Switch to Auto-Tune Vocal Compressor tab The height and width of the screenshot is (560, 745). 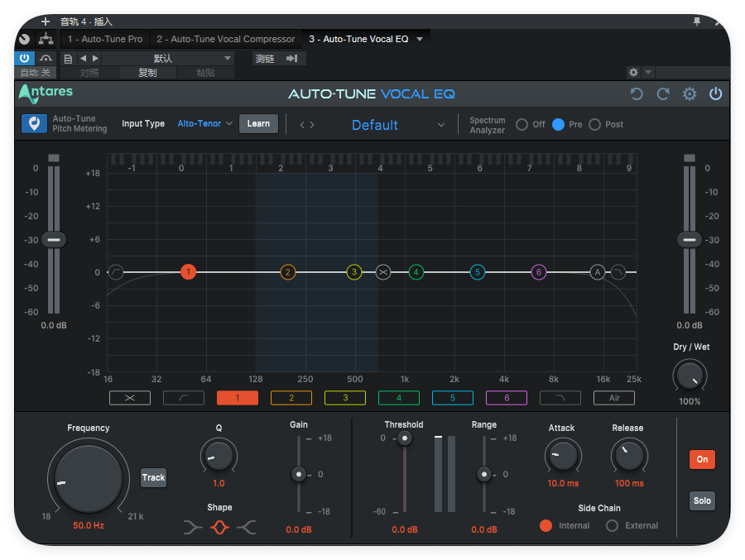tap(226, 39)
